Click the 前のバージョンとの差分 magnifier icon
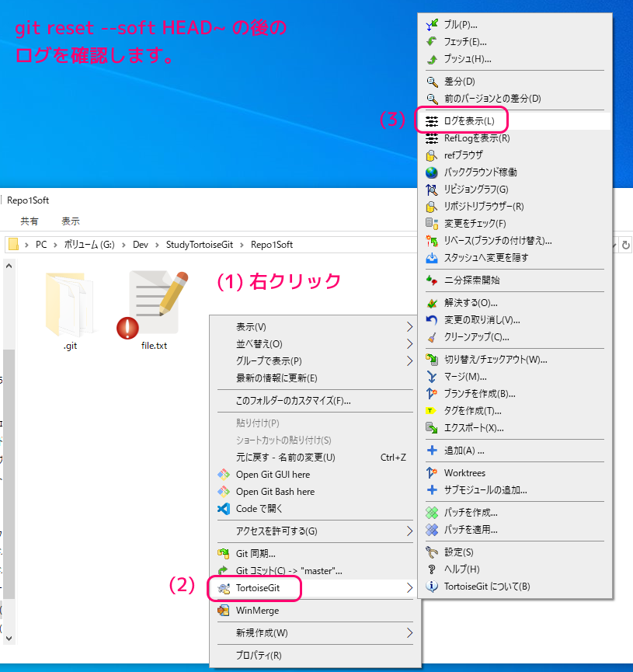This screenshot has width=633, height=672. point(432,99)
